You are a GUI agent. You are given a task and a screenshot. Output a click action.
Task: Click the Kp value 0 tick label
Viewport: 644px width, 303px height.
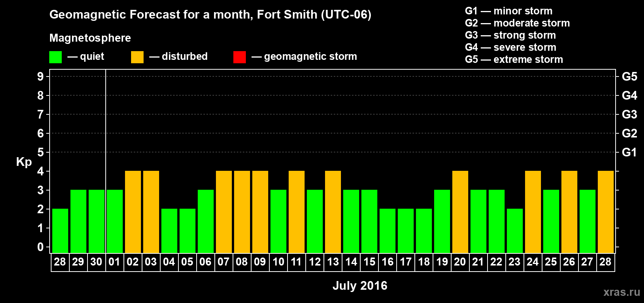pos(41,247)
